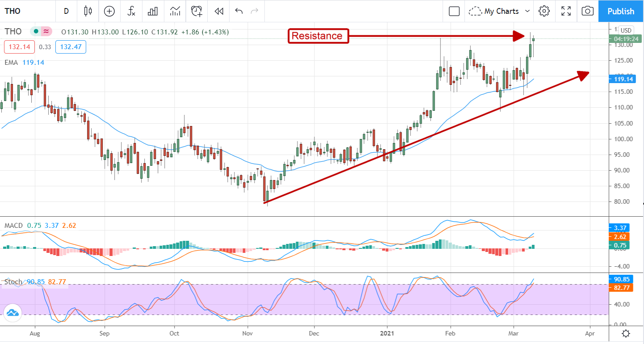Click the 100.00 price axis label
Viewport: 644px width, 344px height.
point(623,139)
